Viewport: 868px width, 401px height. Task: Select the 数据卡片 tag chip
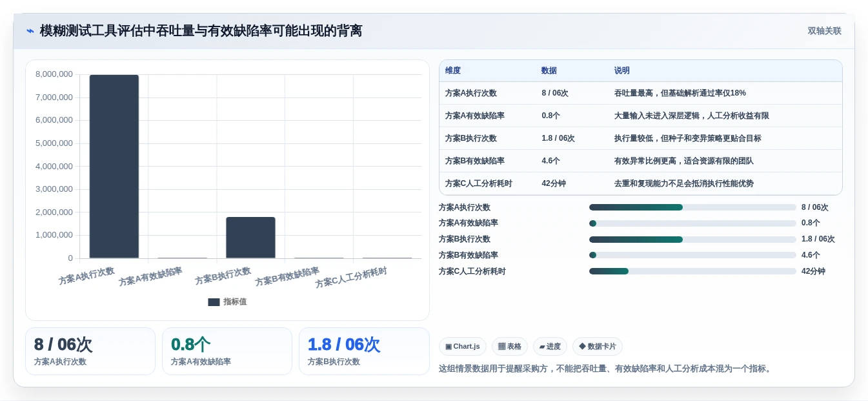598,346
